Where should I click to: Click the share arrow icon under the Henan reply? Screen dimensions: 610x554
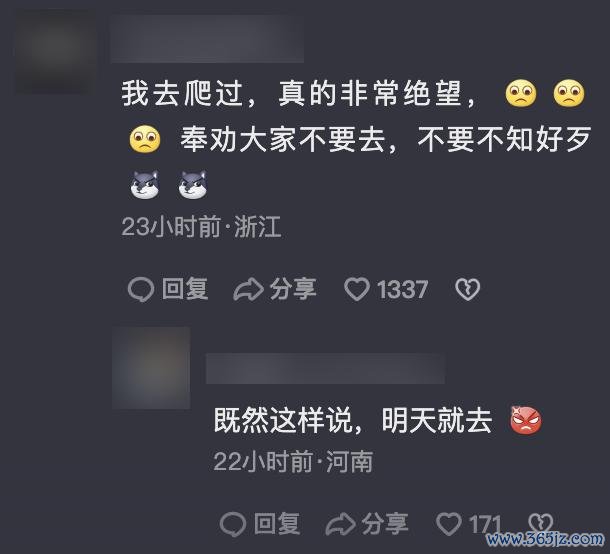click(x=340, y=524)
